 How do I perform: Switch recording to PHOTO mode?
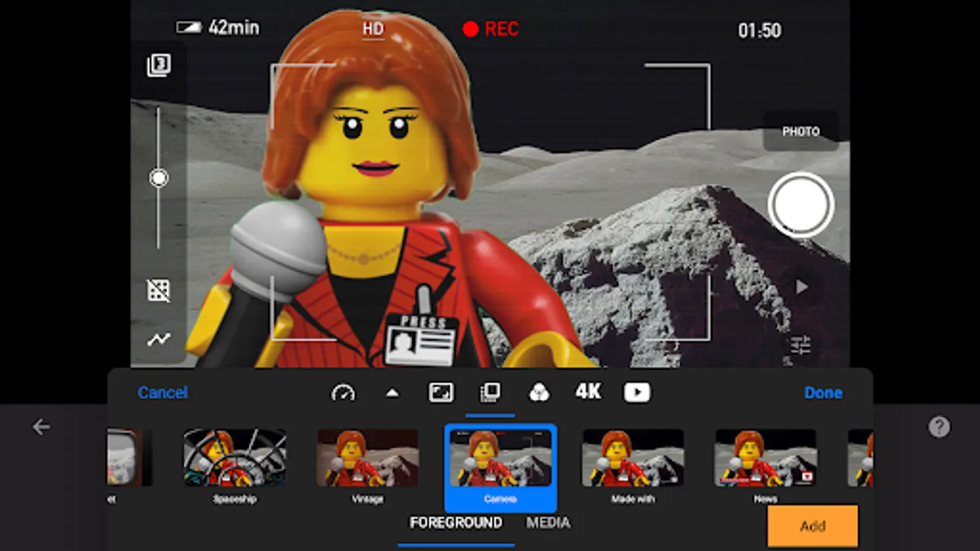coord(801,131)
